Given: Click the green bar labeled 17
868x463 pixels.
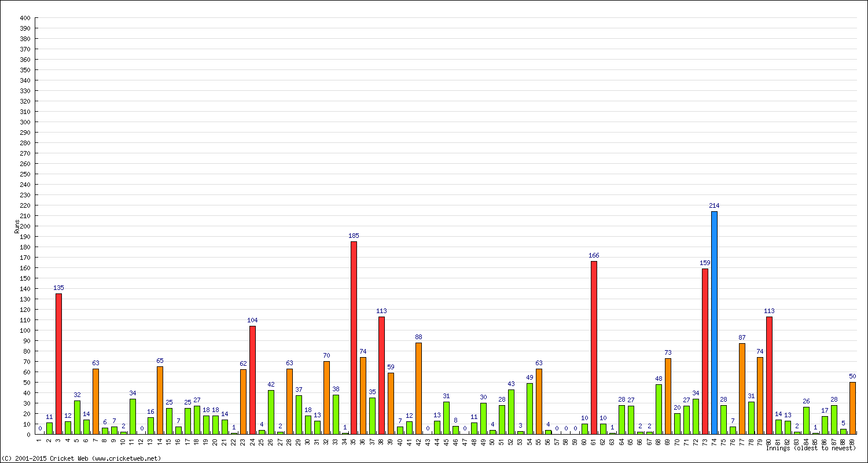Looking at the screenshot, I should click(825, 425).
